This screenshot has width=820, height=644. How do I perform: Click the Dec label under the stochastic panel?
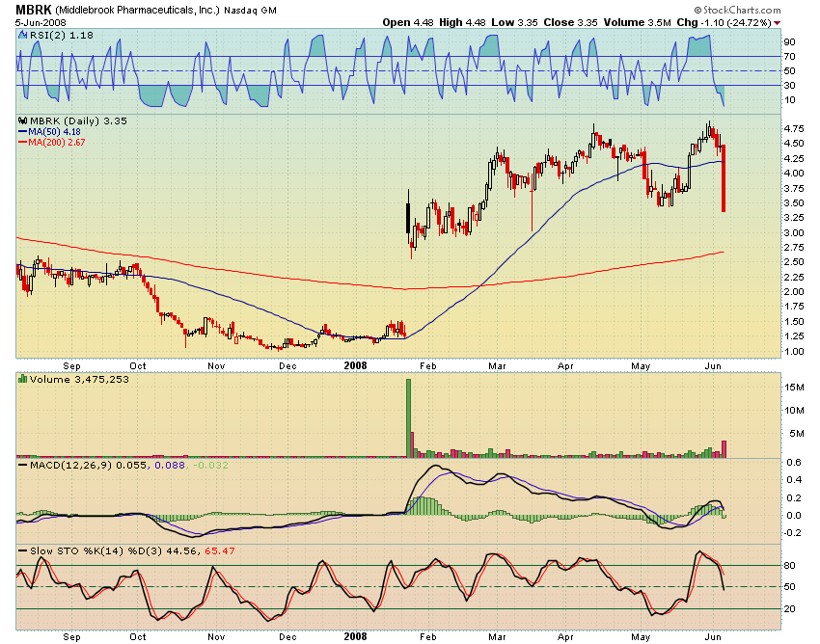(287, 636)
